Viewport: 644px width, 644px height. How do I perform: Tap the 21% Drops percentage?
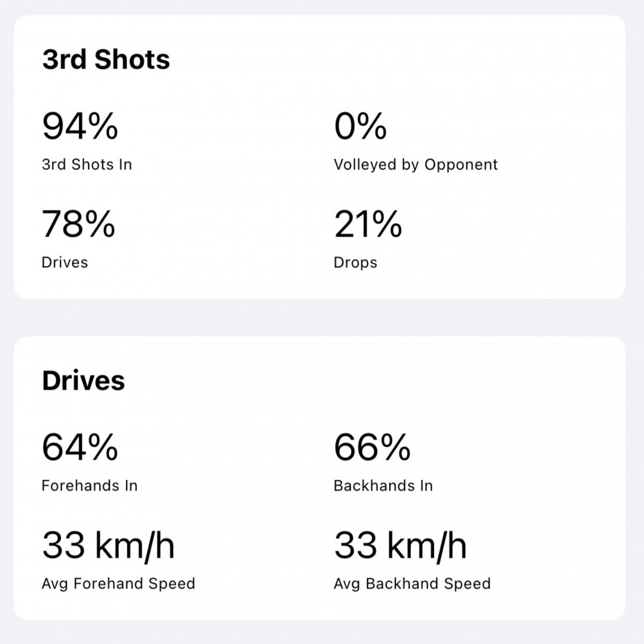(x=368, y=224)
